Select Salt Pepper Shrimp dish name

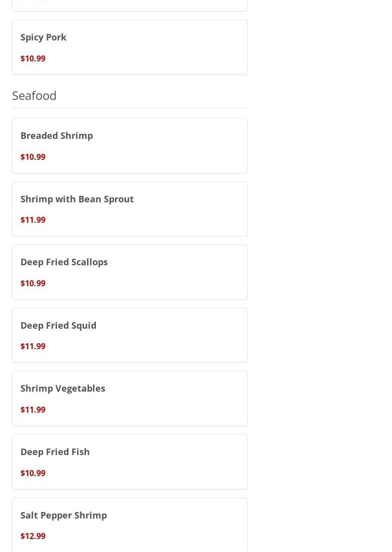[63, 515]
